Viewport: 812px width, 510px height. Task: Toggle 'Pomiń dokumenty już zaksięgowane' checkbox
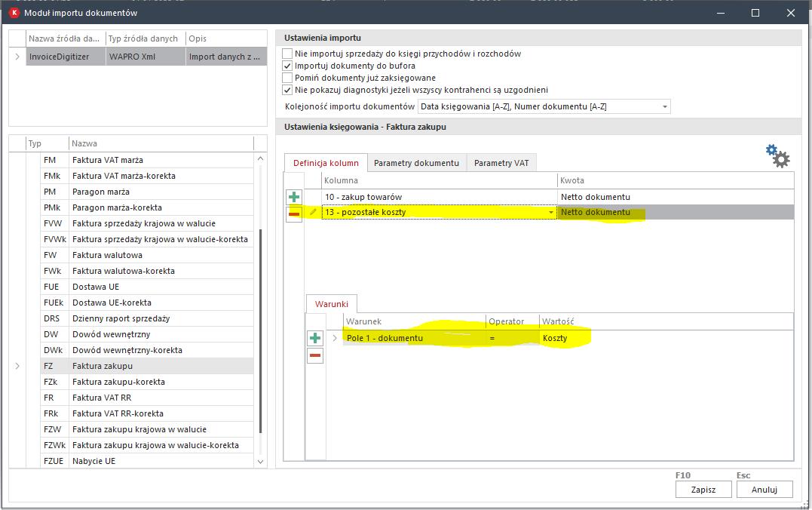pos(286,78)
